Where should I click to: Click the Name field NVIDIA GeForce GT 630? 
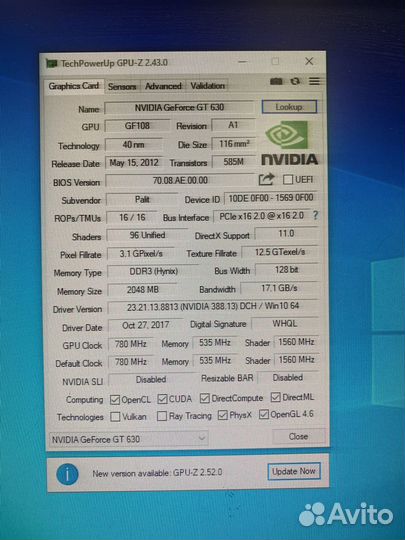pyautogui.click(x=179, y=107)
